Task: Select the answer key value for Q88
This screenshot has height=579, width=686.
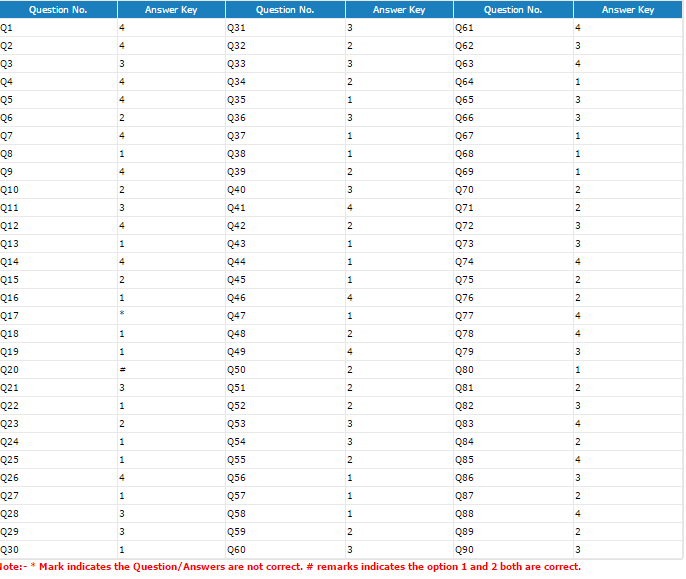Action: (x=577, y=514)
